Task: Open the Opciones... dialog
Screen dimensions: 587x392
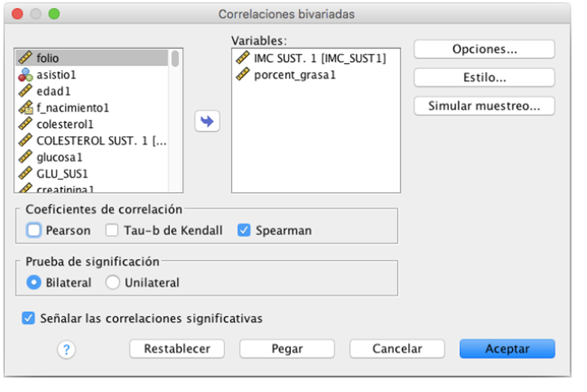Action: point(484,49)
